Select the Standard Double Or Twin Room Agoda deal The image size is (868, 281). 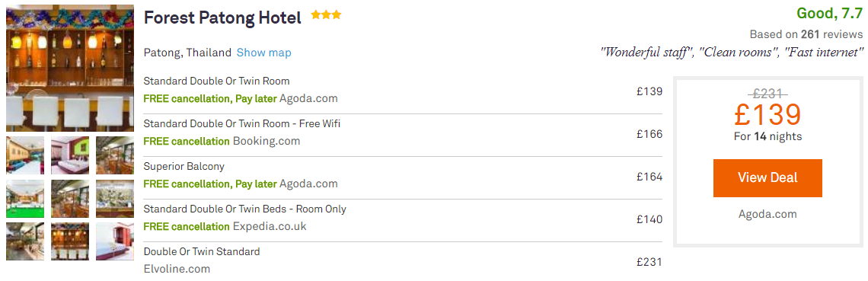click(x=403, y=90)
